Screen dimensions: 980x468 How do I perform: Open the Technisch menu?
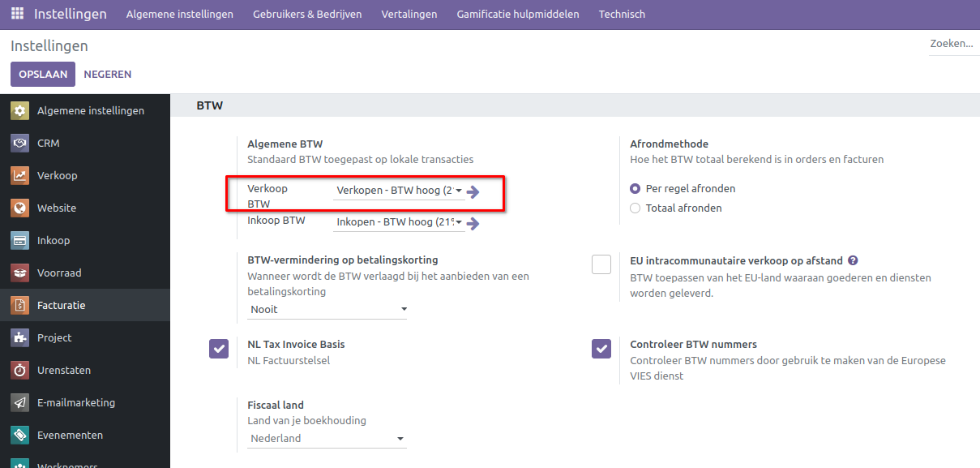tap(622, 15)
